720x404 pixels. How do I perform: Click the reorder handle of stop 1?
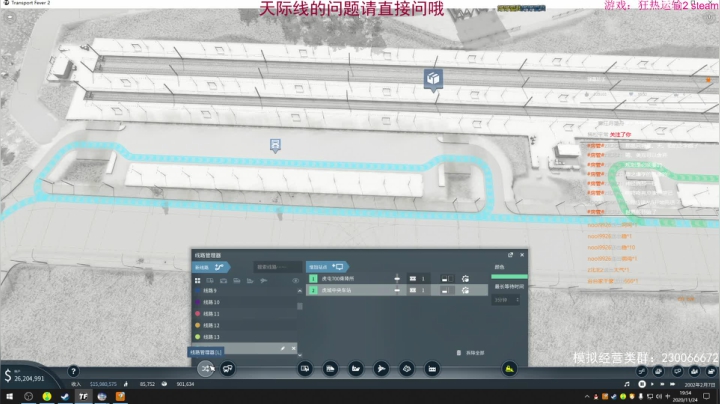pos(397,279)
